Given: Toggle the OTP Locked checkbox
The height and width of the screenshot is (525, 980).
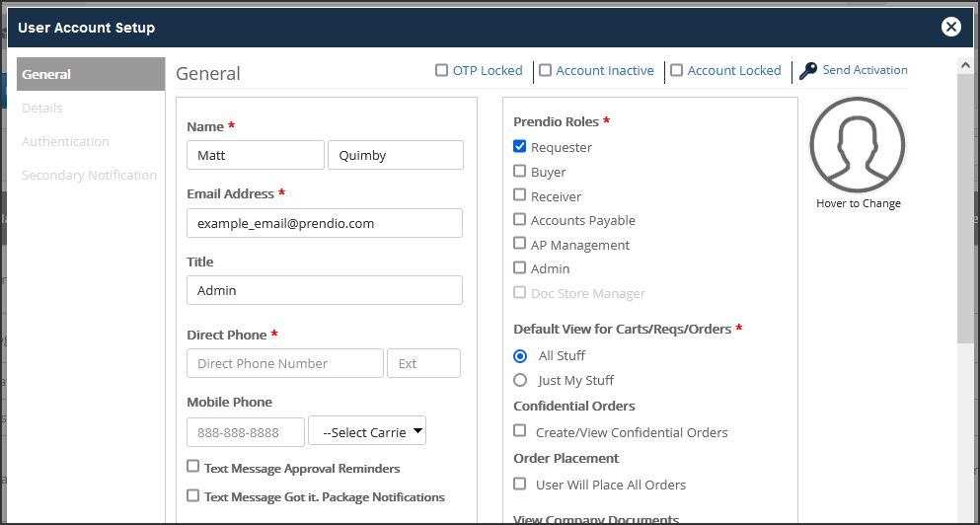Looking at the screenshot, I should click(x=441, y=70).
